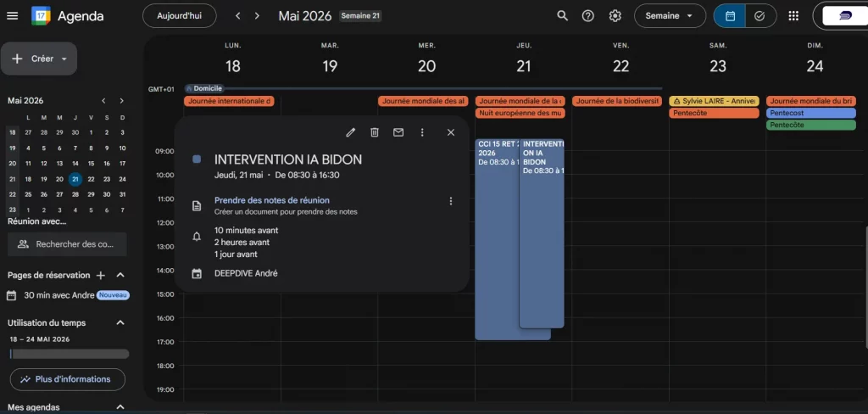Image resolution: width=868 pixels, height=414 pixels.
Task: Go to next week arrow
Action: click(x=257, y=16)
